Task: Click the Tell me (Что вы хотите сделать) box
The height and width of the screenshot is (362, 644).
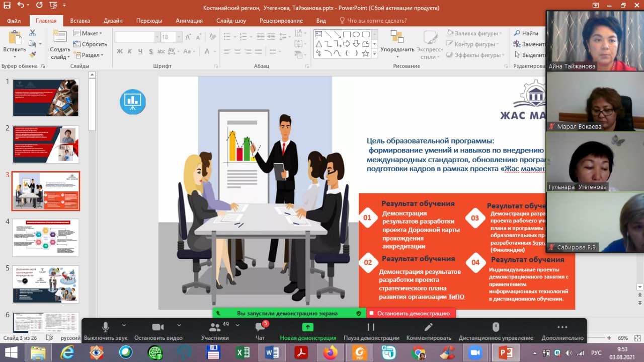Action: (x=373, y=21)
